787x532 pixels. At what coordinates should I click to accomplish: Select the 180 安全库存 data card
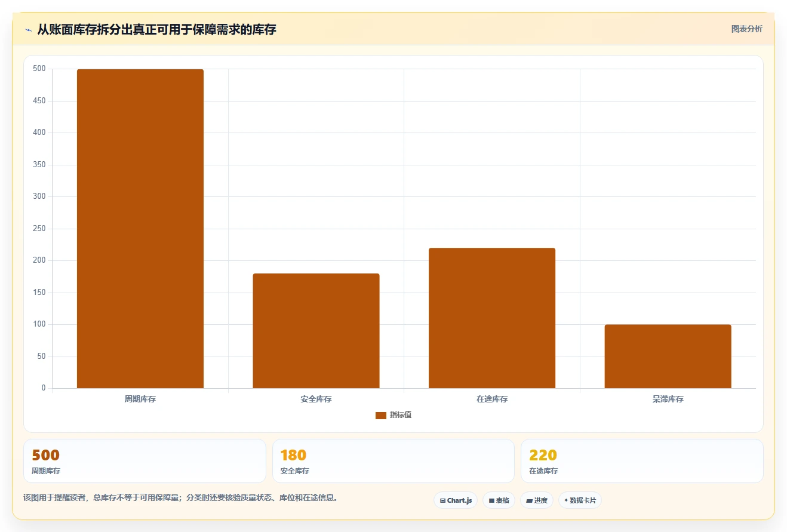click(x=393, y=461)
